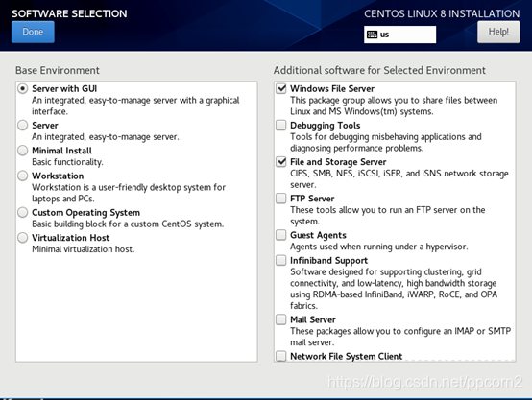This screenshot has width=532, height=400.
Task: Click 'Agents used when running under a hypervisor.'
Action: point(378,247)
